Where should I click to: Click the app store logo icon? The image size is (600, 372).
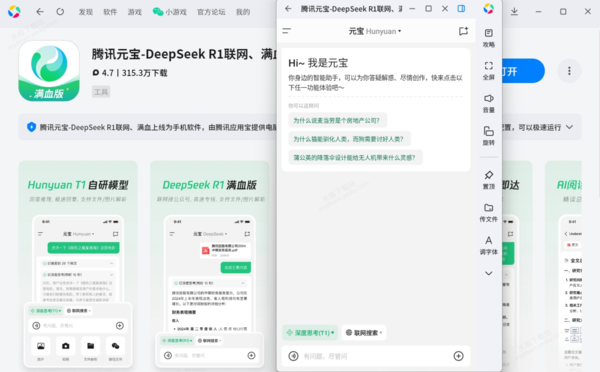(14, 11)
